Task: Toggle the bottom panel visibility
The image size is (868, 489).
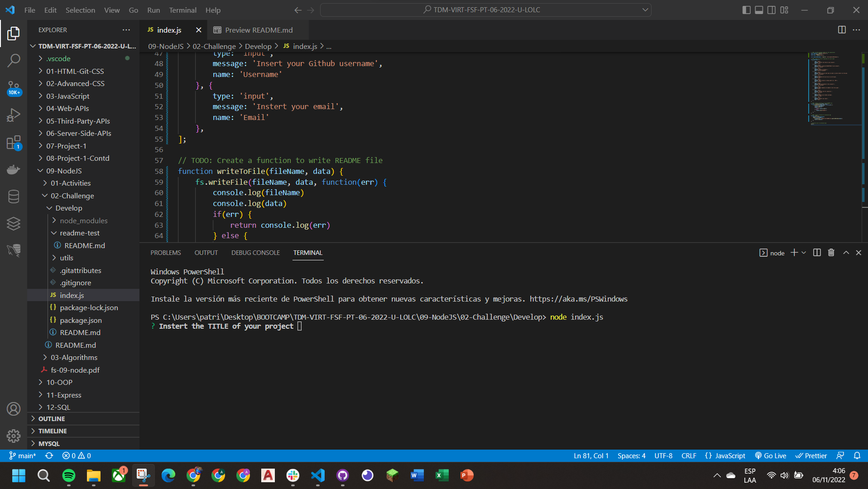Action: [x=759, y=10]
